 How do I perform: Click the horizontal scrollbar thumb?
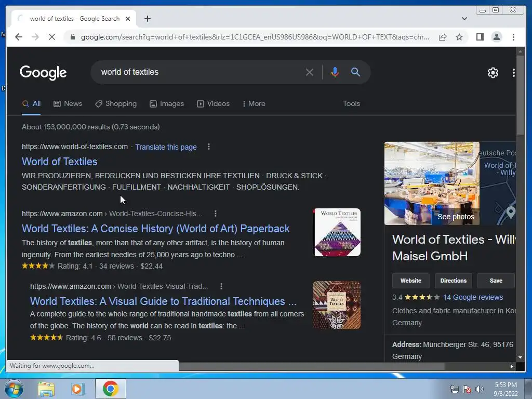coord(312,366)
